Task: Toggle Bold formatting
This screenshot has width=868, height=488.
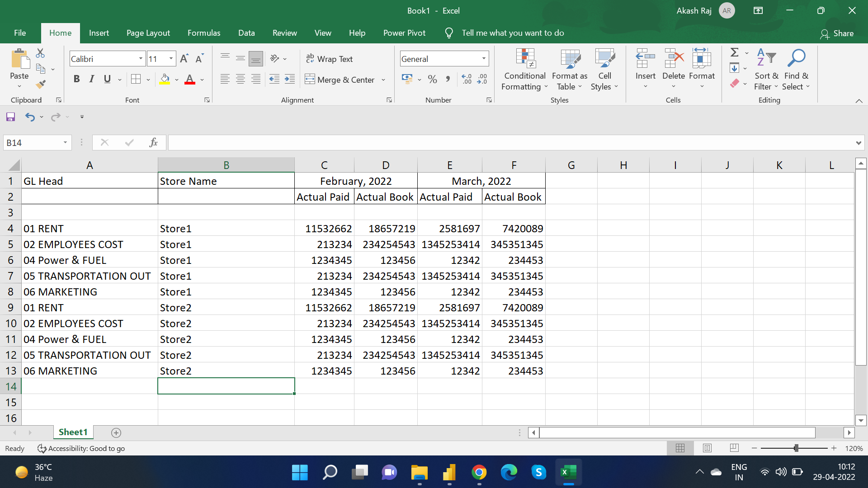Action: pyautogui.click(x=76, y=80)
